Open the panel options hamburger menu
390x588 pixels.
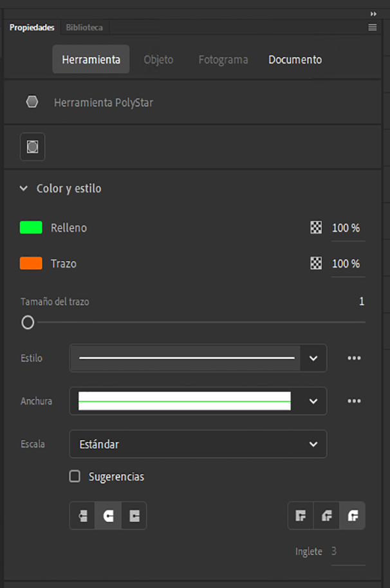372,28
